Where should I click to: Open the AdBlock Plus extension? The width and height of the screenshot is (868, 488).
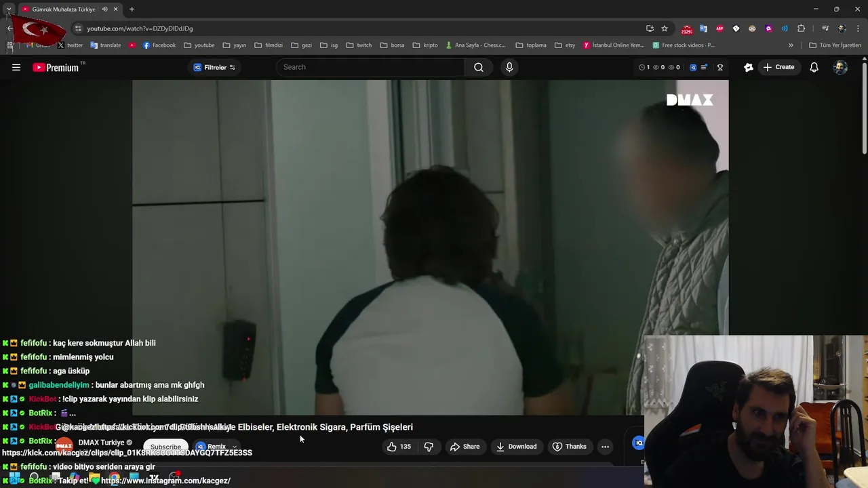click(x=719, y=28)
